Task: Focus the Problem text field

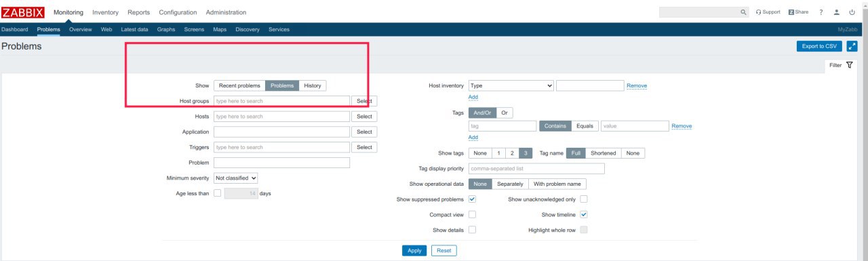Action: (281, 163)
